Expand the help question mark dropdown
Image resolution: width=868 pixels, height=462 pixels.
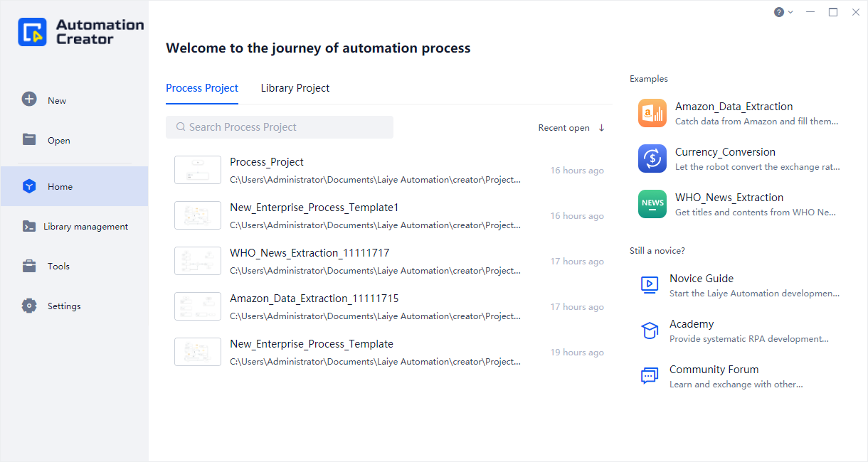click(x=783, y=12)
